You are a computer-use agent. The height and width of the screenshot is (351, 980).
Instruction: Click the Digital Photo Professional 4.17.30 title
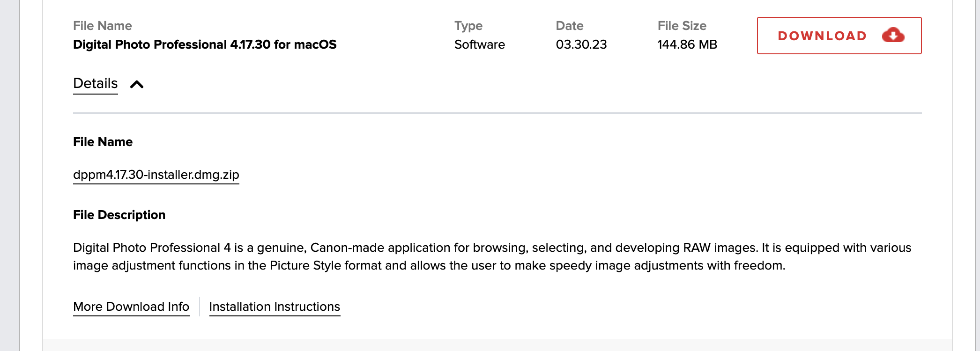point(205,44)
